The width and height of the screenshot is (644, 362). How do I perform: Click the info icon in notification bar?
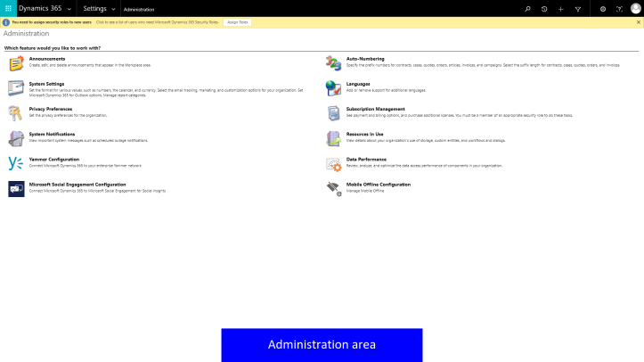pos(6,22)
